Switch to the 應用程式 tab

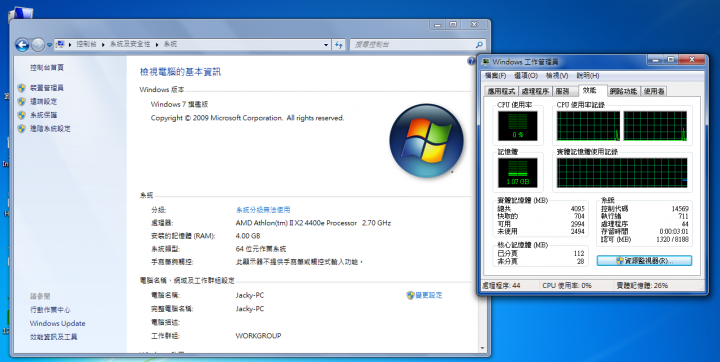point(501,91)
